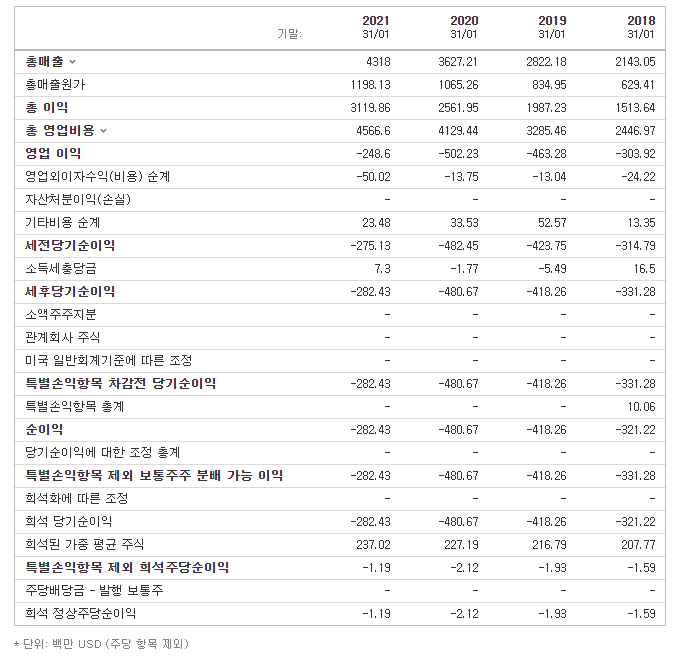Click the 3627.21 revenue value

(x=458, y=62)
